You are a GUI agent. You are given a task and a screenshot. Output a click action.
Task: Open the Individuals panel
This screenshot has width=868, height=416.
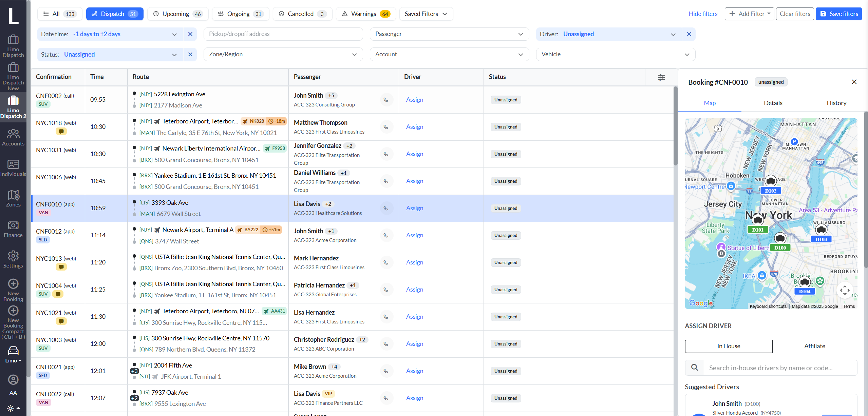pos(13,167)
